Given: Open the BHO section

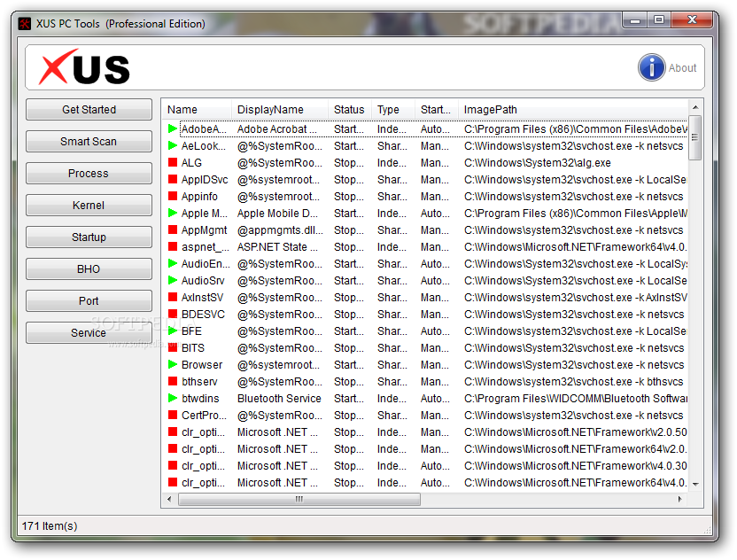Looking at the screenshot, I should tap(89, 269).
